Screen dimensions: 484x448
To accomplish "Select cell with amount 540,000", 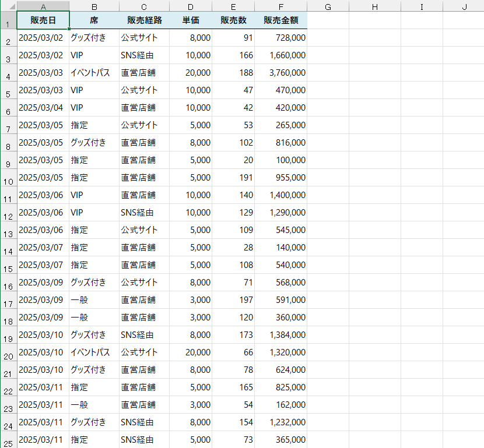I will pyautogui.click(x=281, y=265).
